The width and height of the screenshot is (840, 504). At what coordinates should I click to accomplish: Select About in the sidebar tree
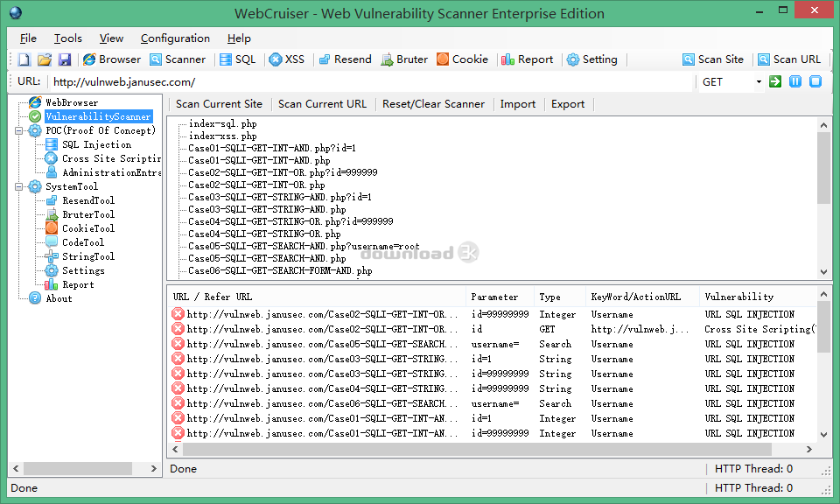pyautogui.click(x=59, y=298)
